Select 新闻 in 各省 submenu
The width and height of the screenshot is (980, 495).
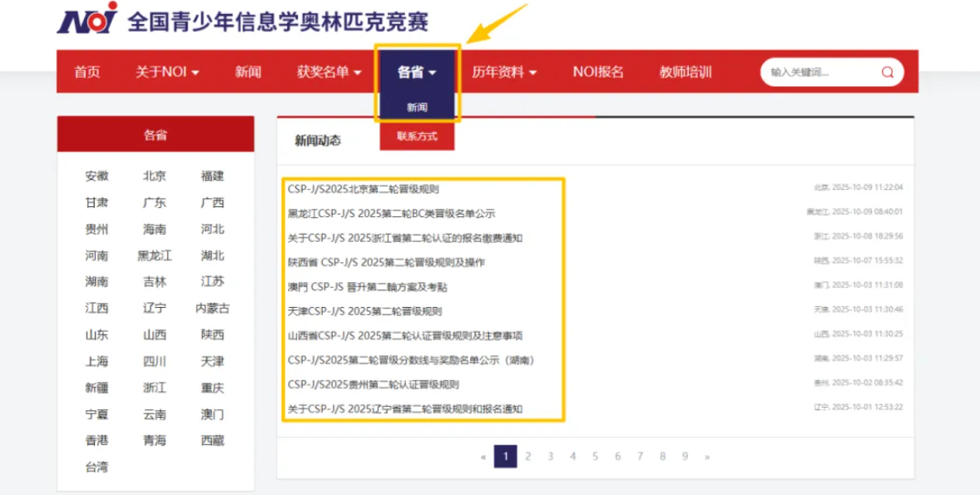[417, 108]
